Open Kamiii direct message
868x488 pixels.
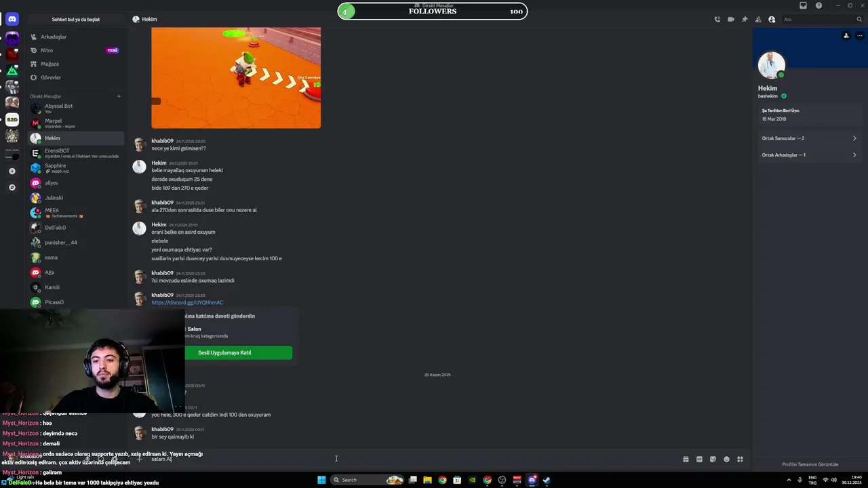pyautogui.click(x=76, y=287)
